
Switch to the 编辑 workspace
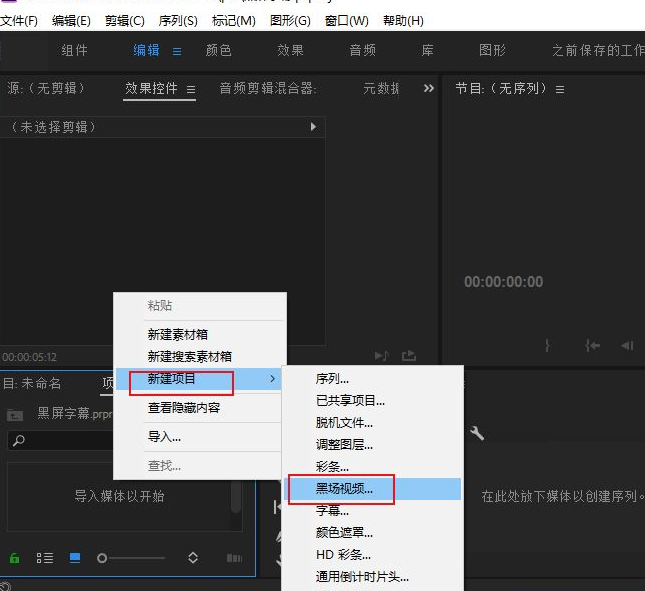pos(146,50)
